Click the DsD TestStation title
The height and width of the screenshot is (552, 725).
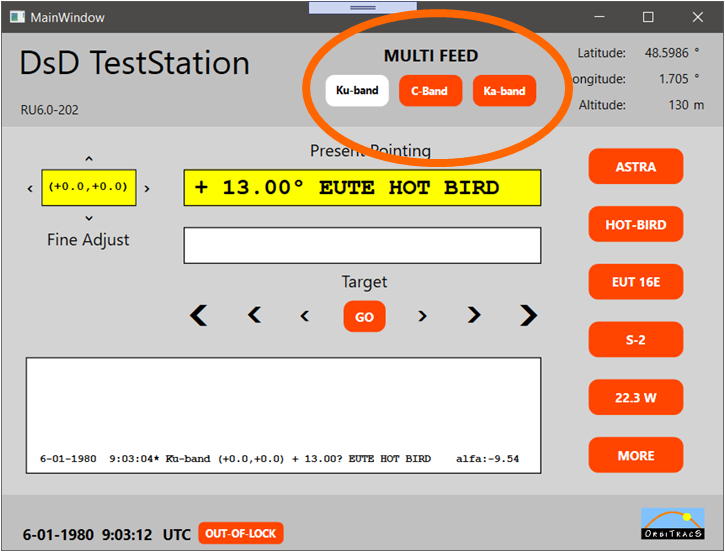tap(135, 62)
